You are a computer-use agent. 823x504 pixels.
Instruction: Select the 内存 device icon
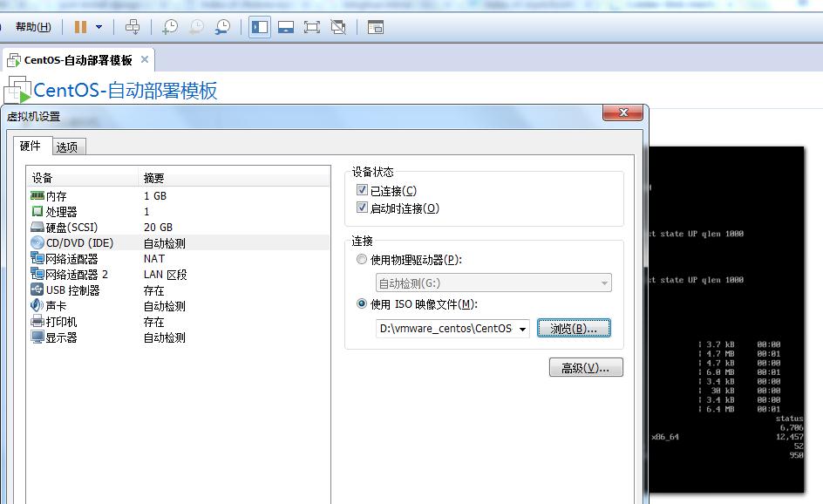point(37,195)
